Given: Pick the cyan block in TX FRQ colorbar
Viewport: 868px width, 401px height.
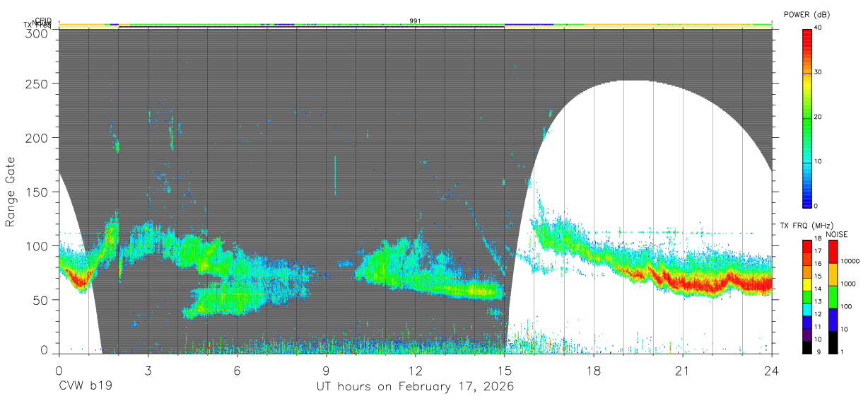Looking at the screenshot, I should point(807,308).
